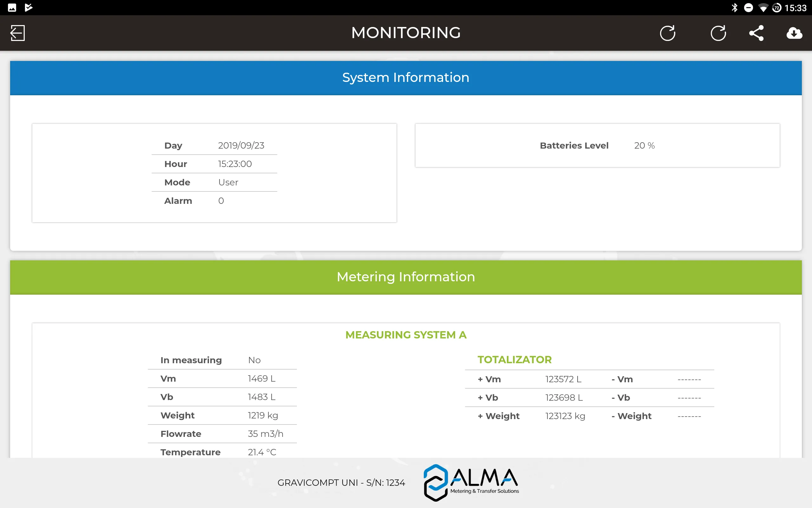Click the In measuring label

pyautogui.click(x=191, y=360)
